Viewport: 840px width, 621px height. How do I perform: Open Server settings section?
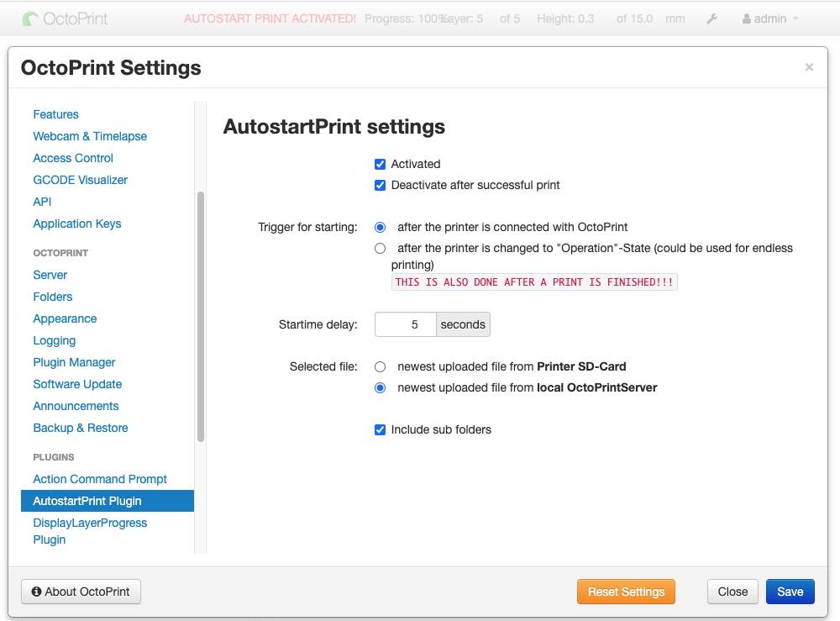[50, 276]
